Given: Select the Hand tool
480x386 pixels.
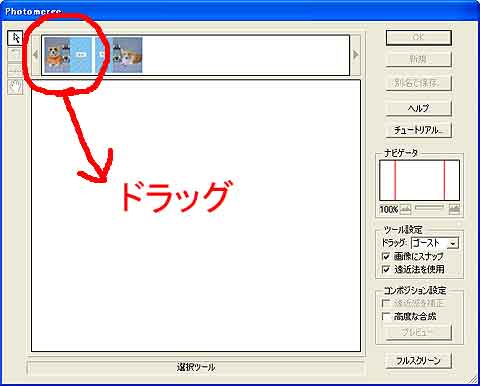Looking at the screenshot, I should [x=15, y=87].
